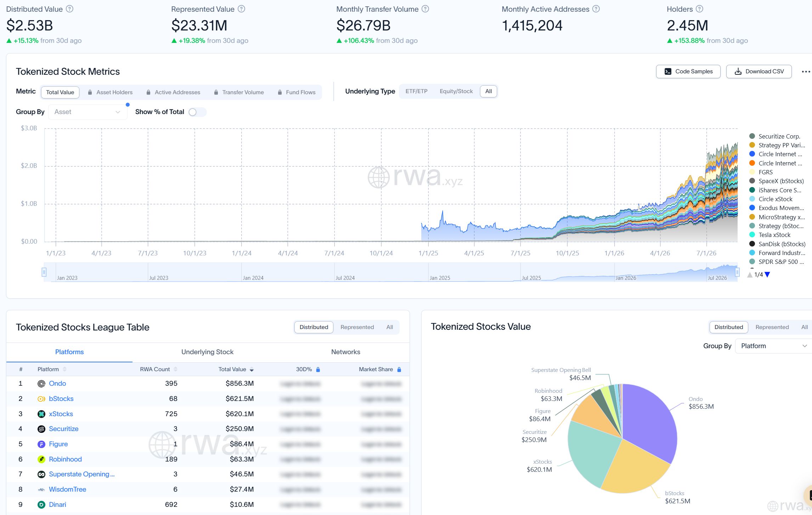Toggle Tesla xStock legend series
The width and height of the screenshot is (812, 515).
click(x=770, y=235)
